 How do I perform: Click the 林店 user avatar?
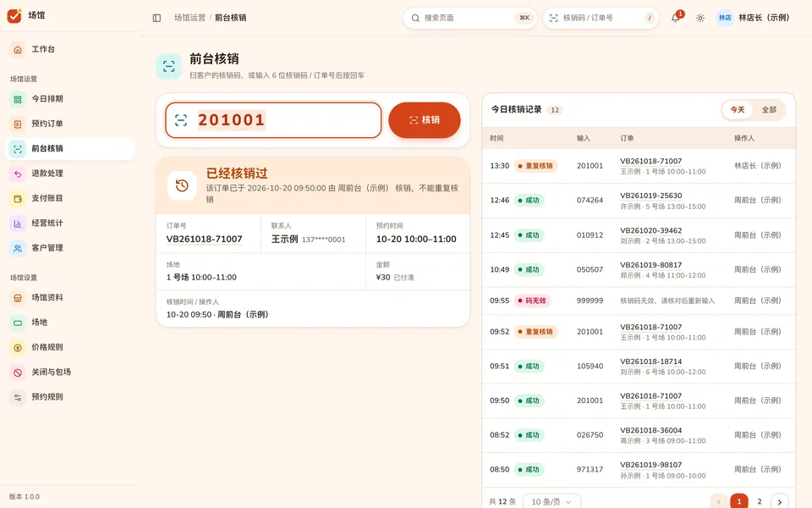725,18
